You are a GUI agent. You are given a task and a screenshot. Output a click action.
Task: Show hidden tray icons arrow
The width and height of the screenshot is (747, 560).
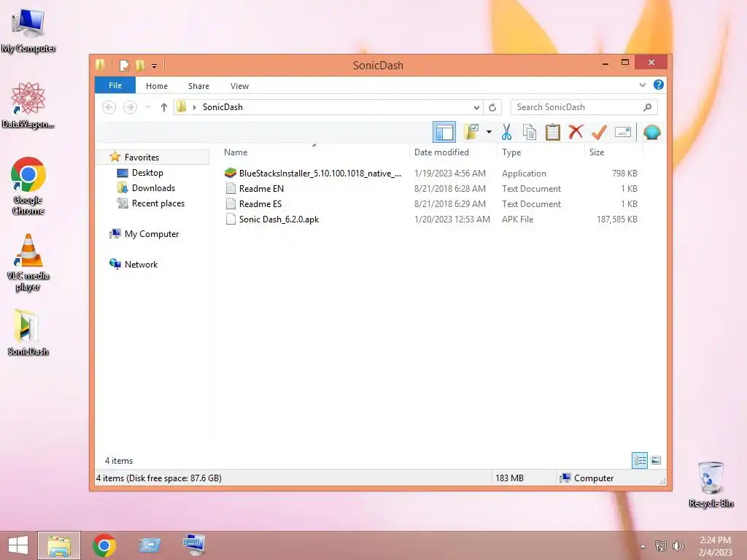coord(643,546)
